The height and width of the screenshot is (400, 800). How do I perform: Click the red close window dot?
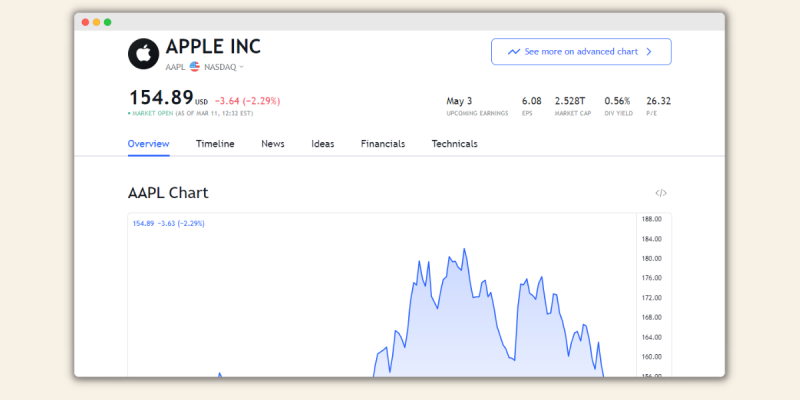click(85, 22)
